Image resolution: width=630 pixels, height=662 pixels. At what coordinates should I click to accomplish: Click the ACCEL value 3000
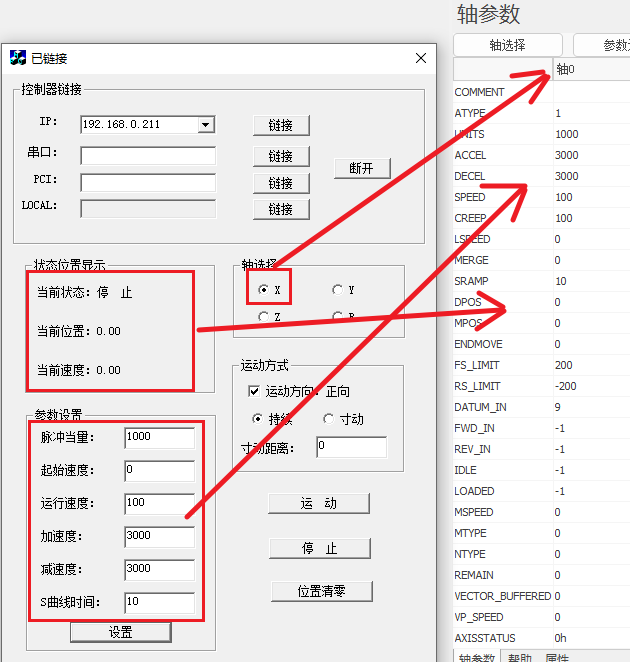coord(591,155)
